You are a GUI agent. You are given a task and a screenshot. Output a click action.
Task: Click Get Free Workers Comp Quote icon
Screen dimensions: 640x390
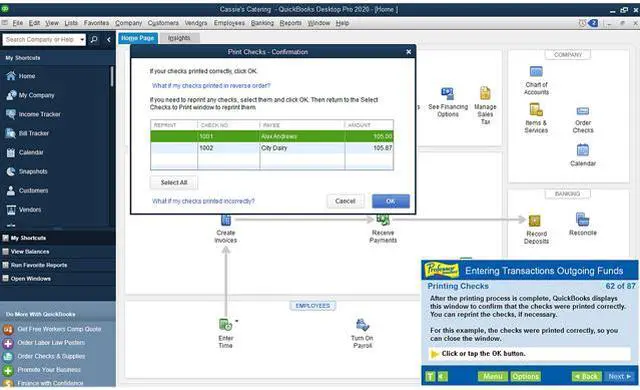click(x=8, y=329)
